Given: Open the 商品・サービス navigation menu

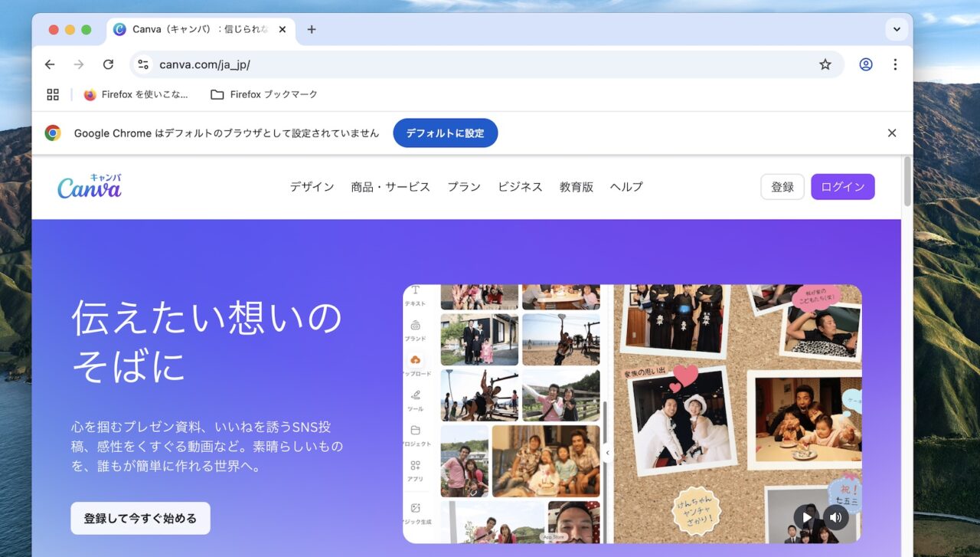Looking at the screenshot, I should pos(390,187).
